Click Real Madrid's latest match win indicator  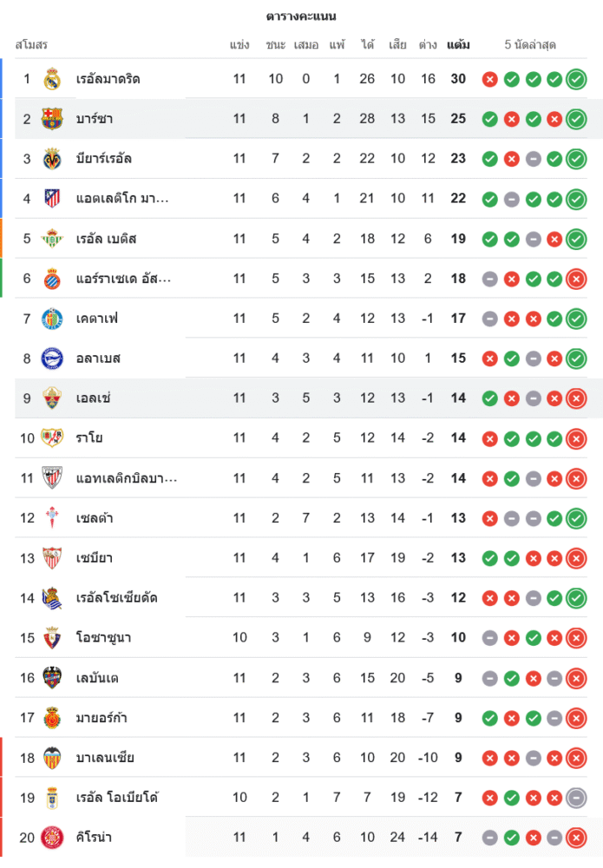coord(575,79)
